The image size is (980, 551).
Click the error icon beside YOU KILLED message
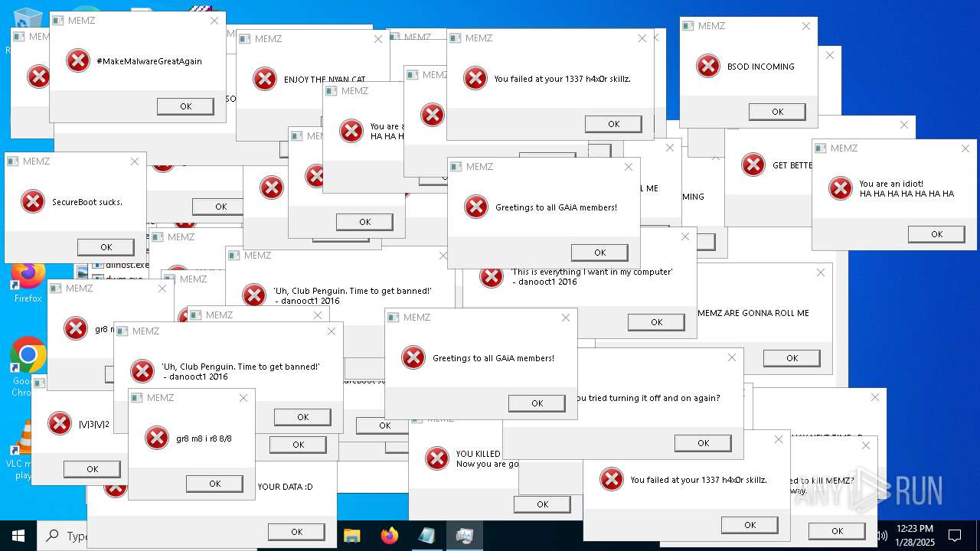coord(437,458)
